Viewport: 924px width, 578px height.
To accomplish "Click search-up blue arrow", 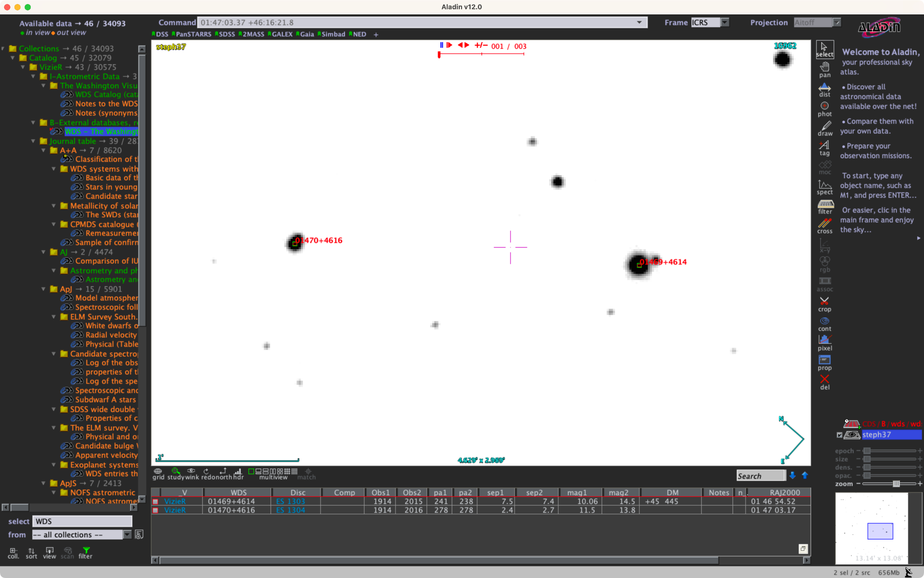I will click(805, 475).
